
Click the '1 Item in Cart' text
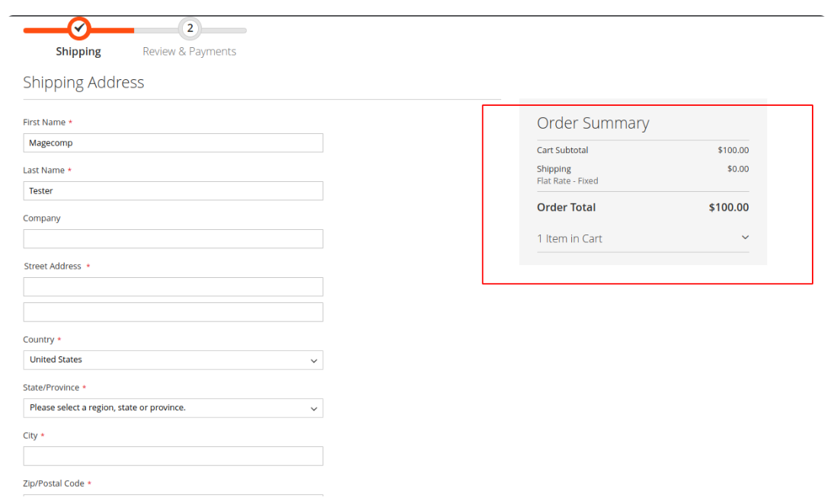pos(570,239)
